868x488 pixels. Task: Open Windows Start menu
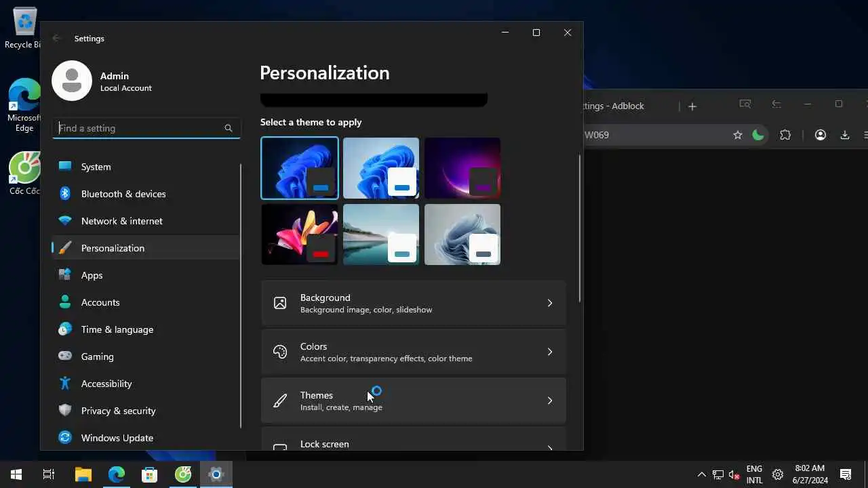click(x=16, y=474)
